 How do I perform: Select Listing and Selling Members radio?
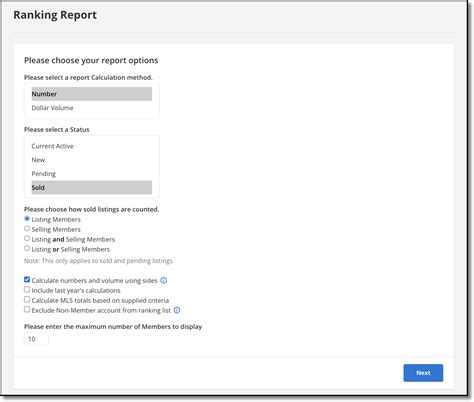click(27, 239)
